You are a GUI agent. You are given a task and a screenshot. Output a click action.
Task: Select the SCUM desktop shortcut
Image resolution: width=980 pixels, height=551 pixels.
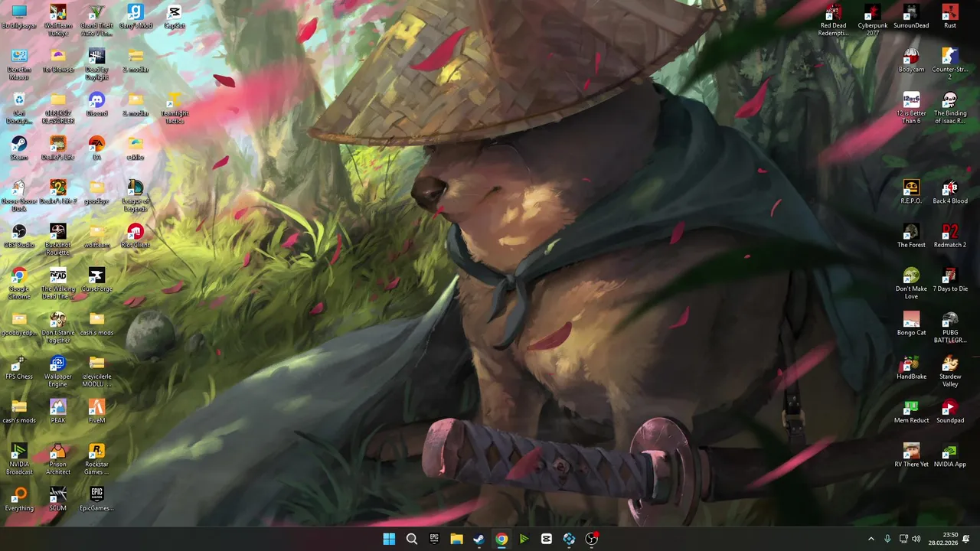click(x=58, y=500)
